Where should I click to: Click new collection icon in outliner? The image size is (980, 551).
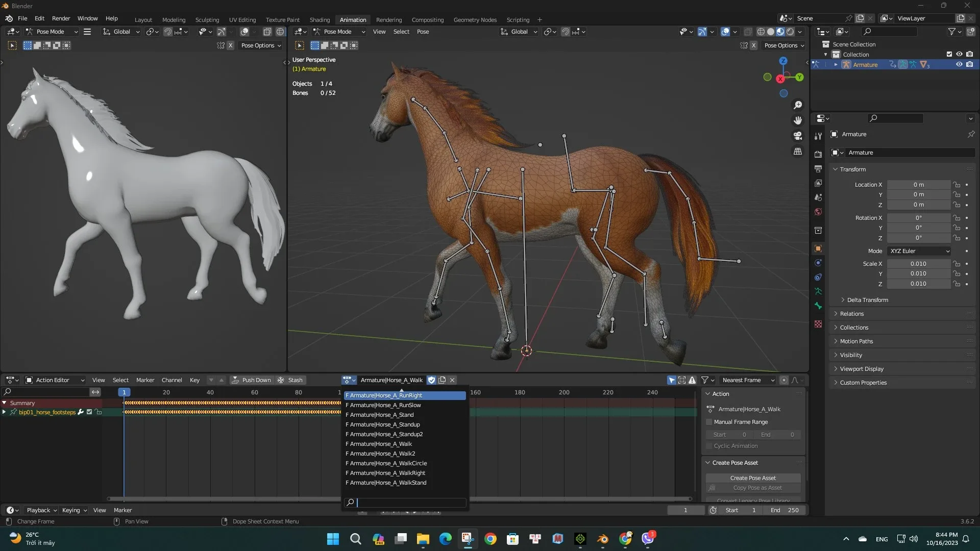(x=970, y=32)
